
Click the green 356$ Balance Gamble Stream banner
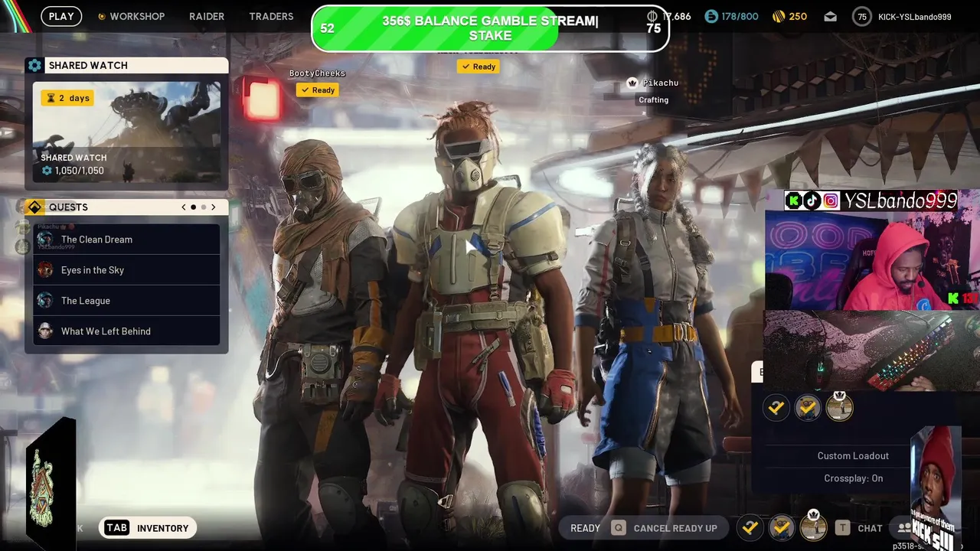point(491,28)
